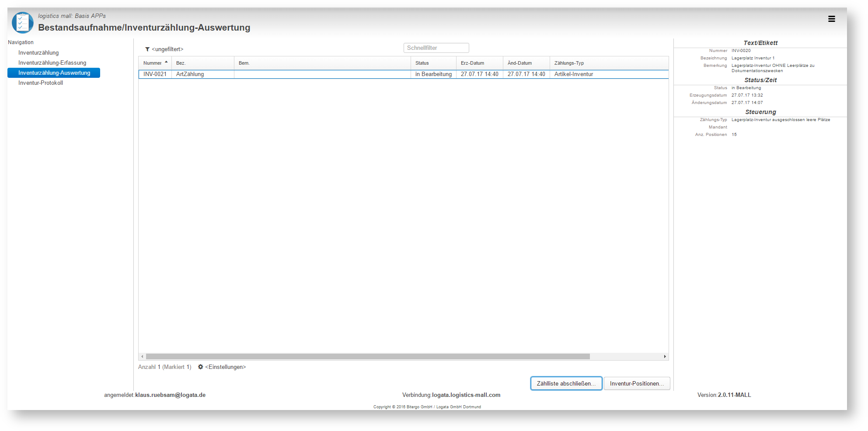The image size is (868, 431).
Task: Click the horizontal scrollbar thumb
Action: (x=368, y=356)
